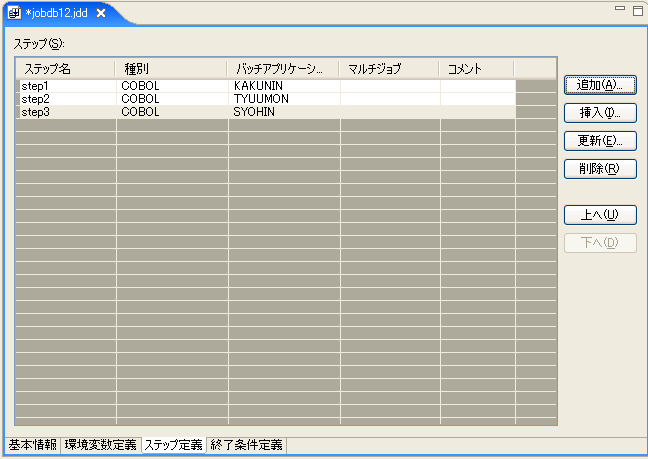Click the COBOL cell in step3's row
Image resolution: width=648 pixels, height=459 pixels.
tap(172, 112)
